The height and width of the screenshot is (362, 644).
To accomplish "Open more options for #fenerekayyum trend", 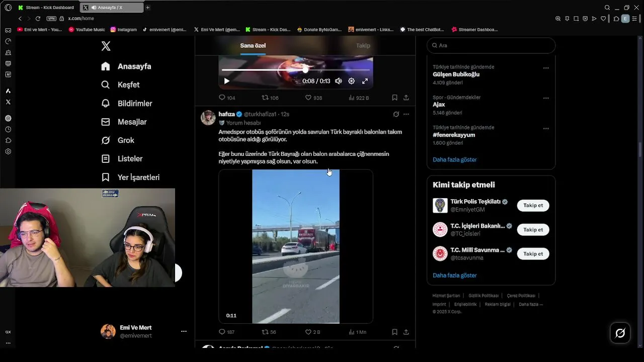I will click(x=546, y=128).
